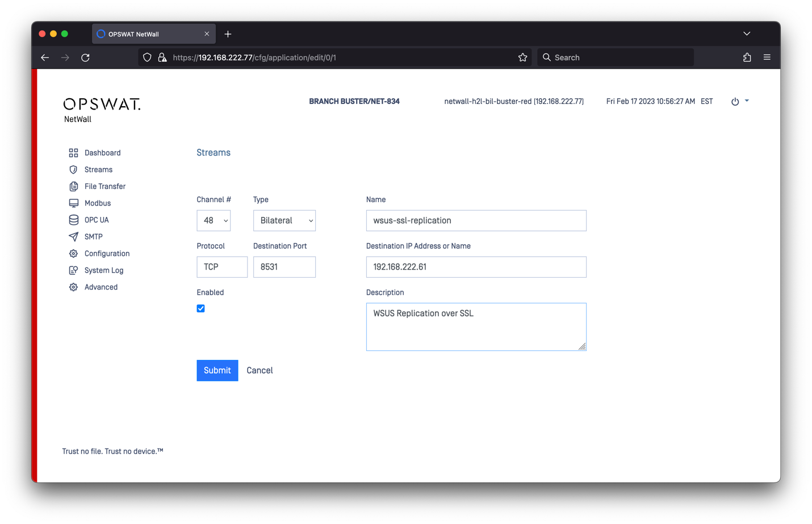Open Advanced in sidebar
This screenshot has width=812, height=524.
pyautogui.click(x=101, y=287)
